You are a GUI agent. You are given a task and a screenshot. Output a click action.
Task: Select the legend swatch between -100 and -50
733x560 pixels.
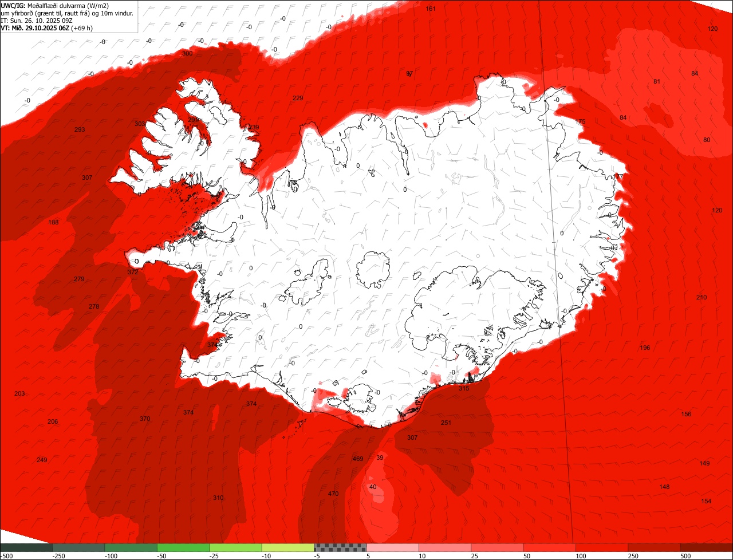click(x=131, y=547)
